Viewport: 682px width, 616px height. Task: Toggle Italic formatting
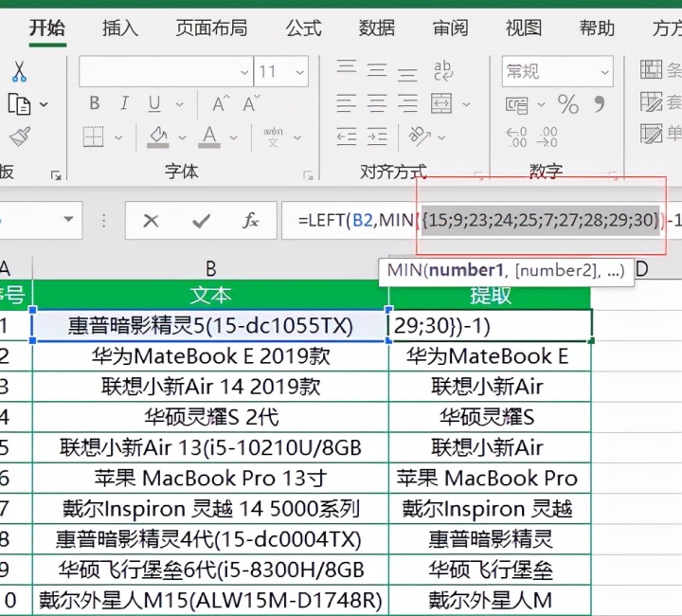coord(124,103)
